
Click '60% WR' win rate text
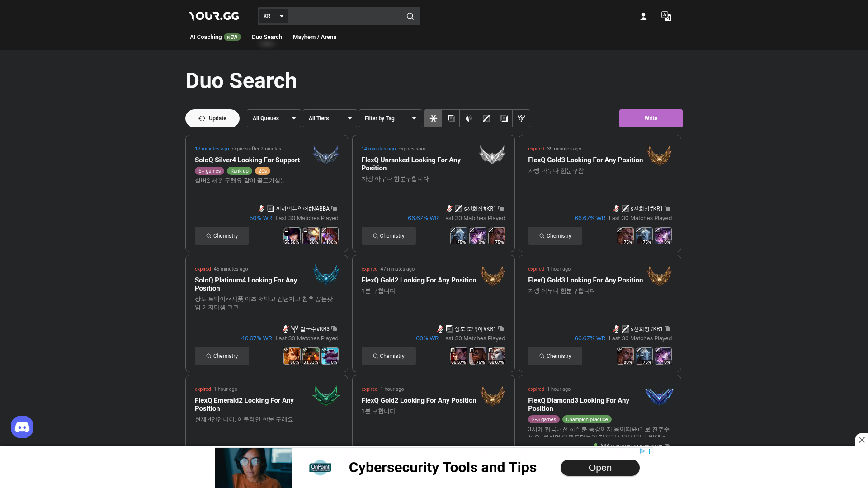[x=427, y=338]
